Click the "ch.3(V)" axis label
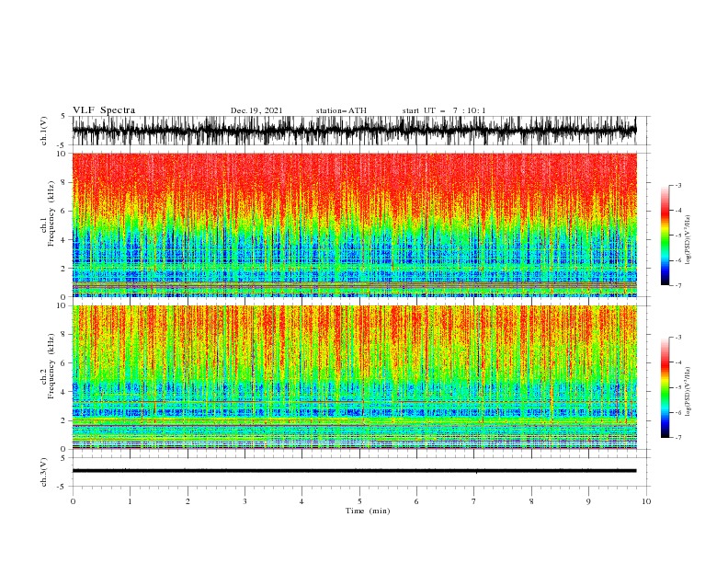 click(x=44, y=472)
